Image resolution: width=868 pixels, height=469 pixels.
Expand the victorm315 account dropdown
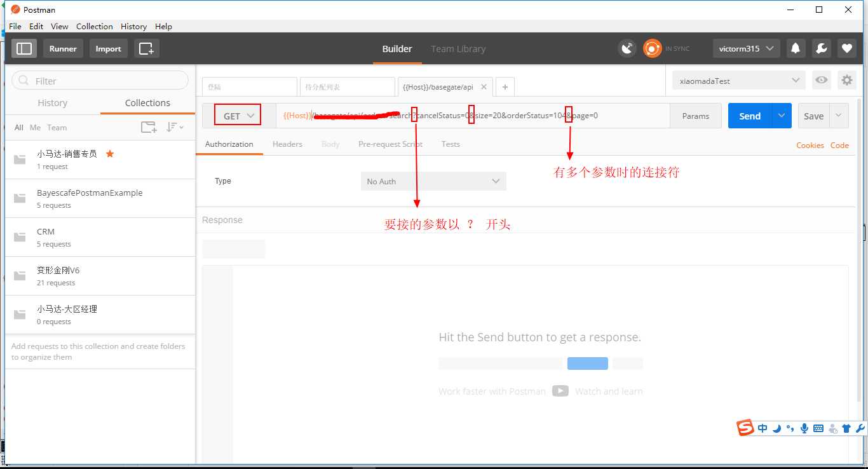pyautogui.click(x=747, y=48)
